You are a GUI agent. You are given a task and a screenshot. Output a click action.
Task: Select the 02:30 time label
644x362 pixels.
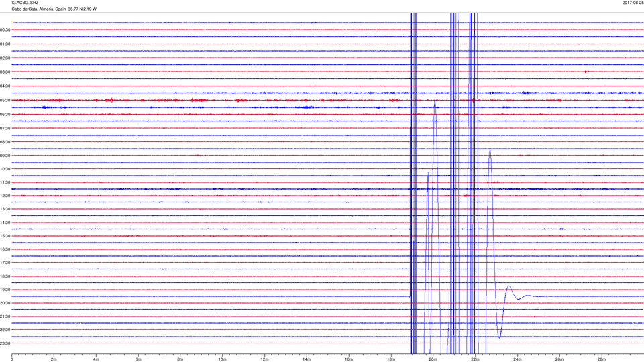5,58
